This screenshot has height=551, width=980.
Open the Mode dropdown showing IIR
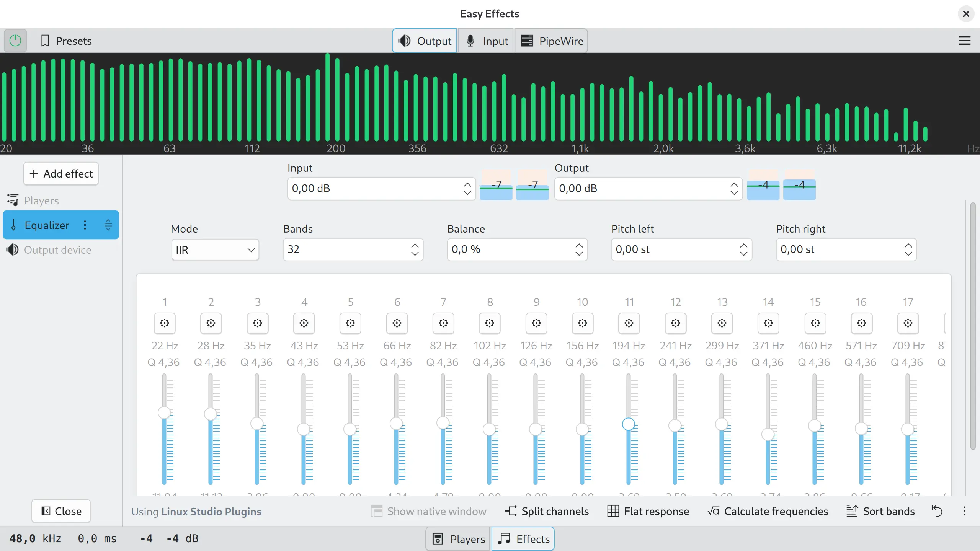click(x=215, y=249)
